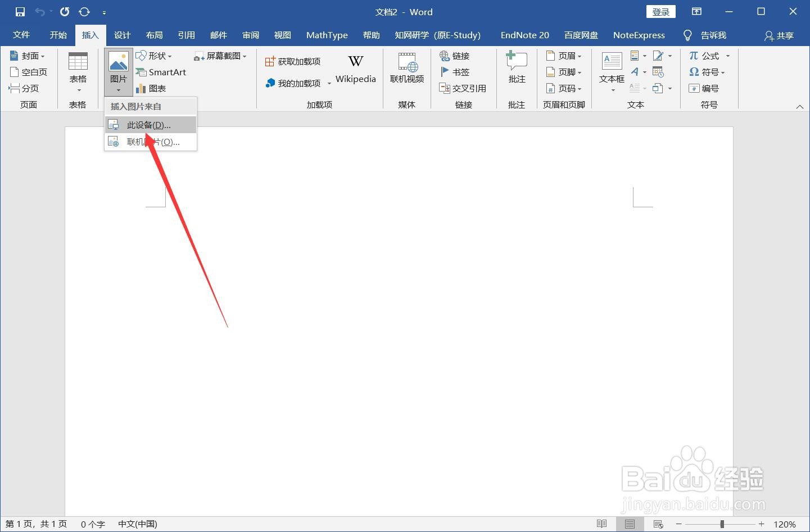Click language indicator 中文(中国)
810x532 pixels.
[x=138, y=524]
